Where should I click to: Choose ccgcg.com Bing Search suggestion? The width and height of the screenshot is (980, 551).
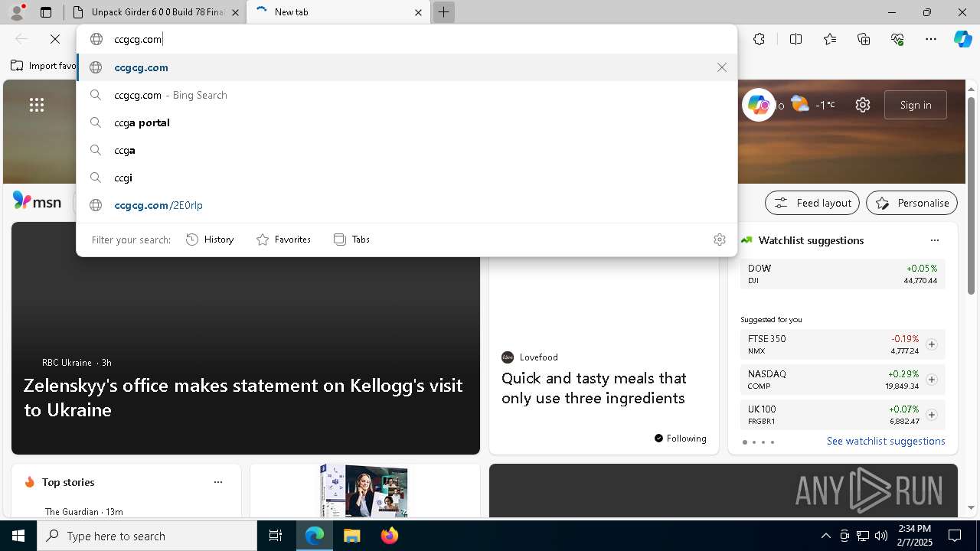pyautogui.click(x=407, y=95)
